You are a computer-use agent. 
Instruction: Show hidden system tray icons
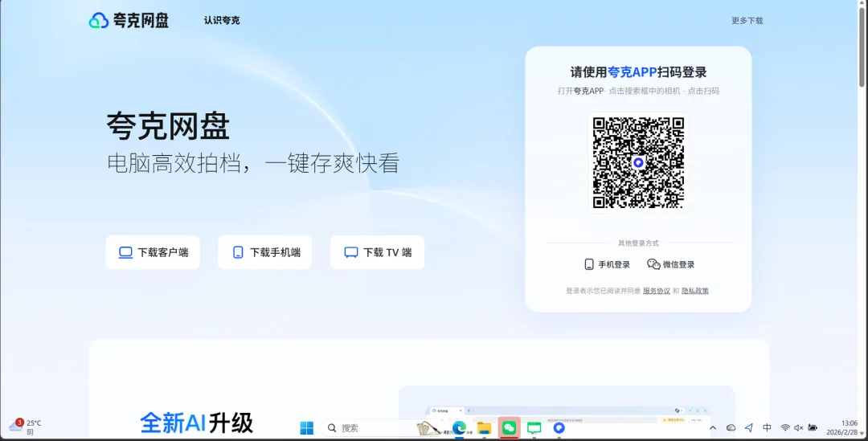[x=713, y=427]
